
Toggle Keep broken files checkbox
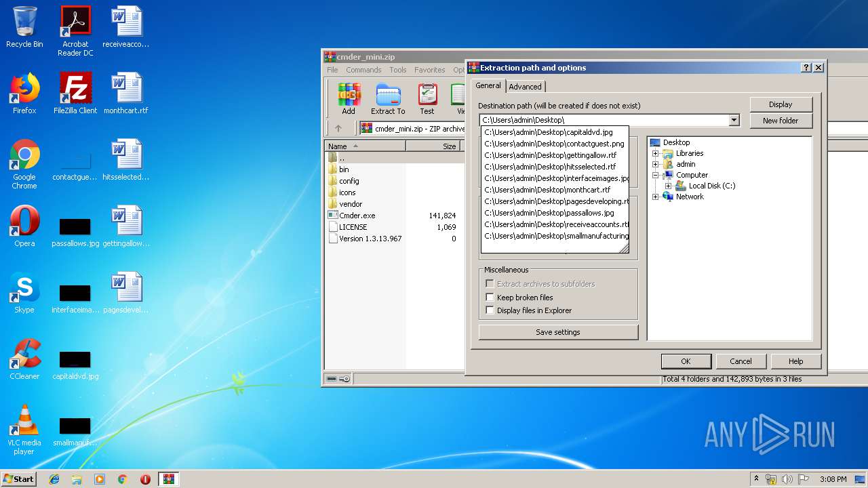pyautogui.click(x=490, y=298)
